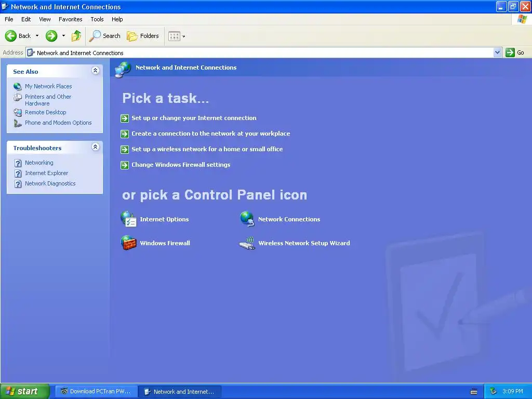532x399 pixels.
Task: Open Wireless Network Setup Wizard text link
Action: click(x=304, y=243)
